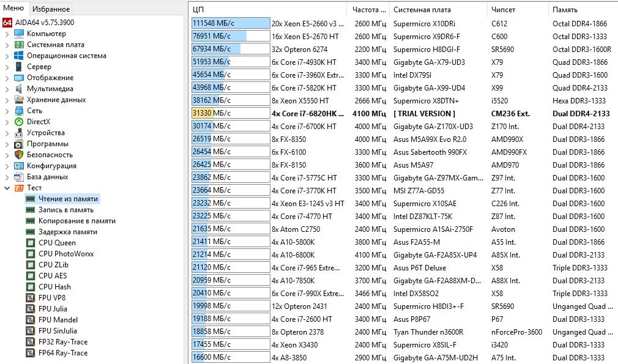Click the CPU Queen chip icon
618x364 pixels.
click(x=31, y=243)
